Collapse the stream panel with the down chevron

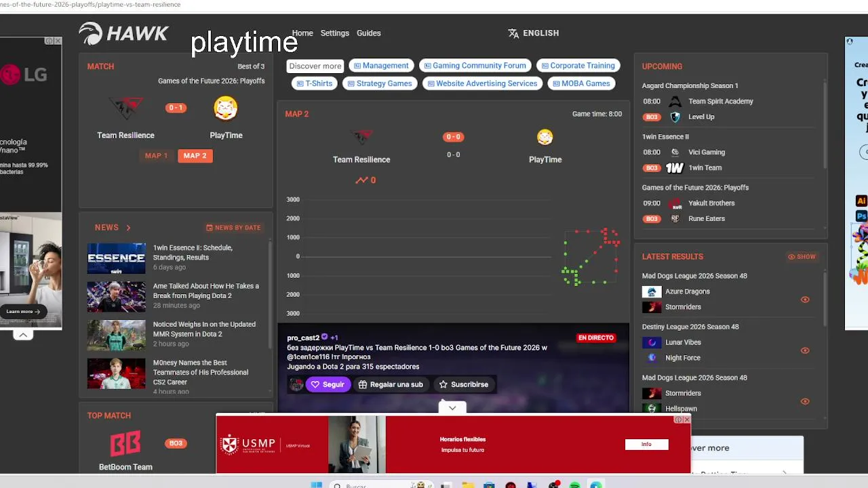(x=452, y=408)
